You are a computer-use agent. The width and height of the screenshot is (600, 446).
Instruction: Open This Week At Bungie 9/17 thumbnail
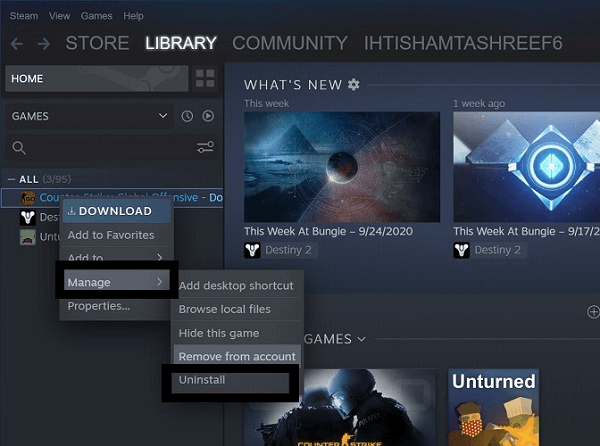click(x=527, y=167)
